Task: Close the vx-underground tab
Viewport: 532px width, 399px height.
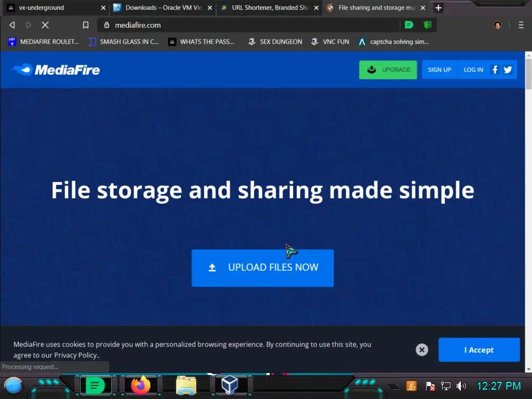Action: pos(103,7)
